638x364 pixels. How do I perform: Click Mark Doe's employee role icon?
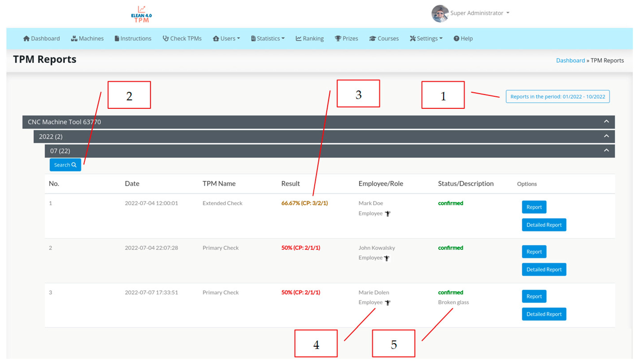click(x=387, y=214)
